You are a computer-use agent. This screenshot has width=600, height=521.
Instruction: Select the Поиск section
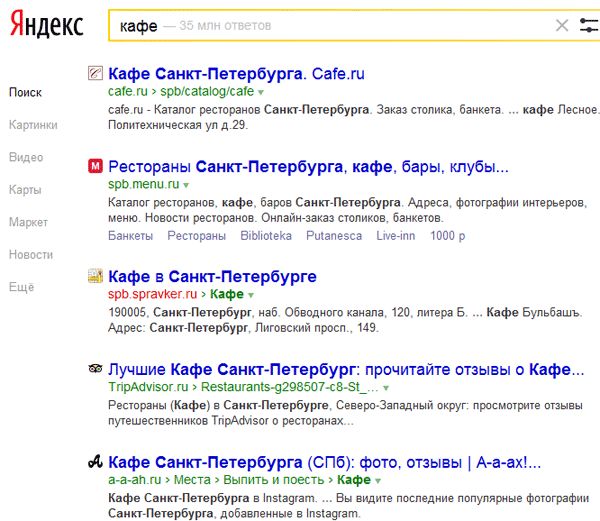pos(25,92)
